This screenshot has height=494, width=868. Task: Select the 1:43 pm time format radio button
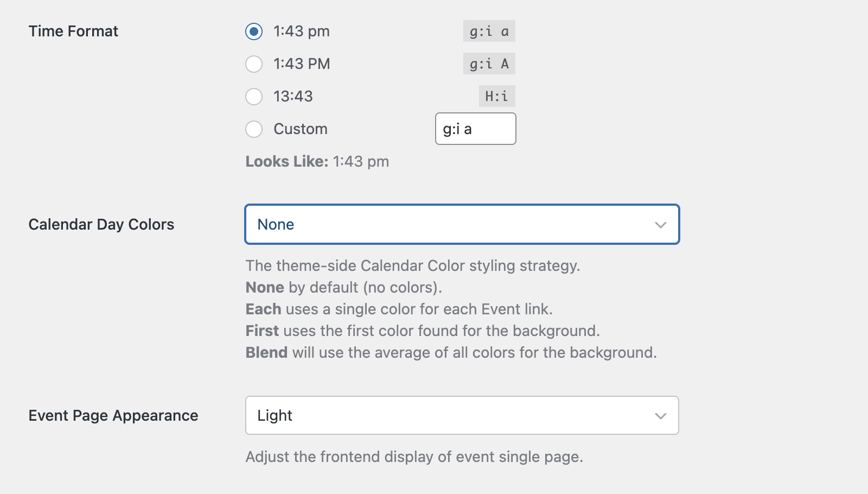pos(253,31)
